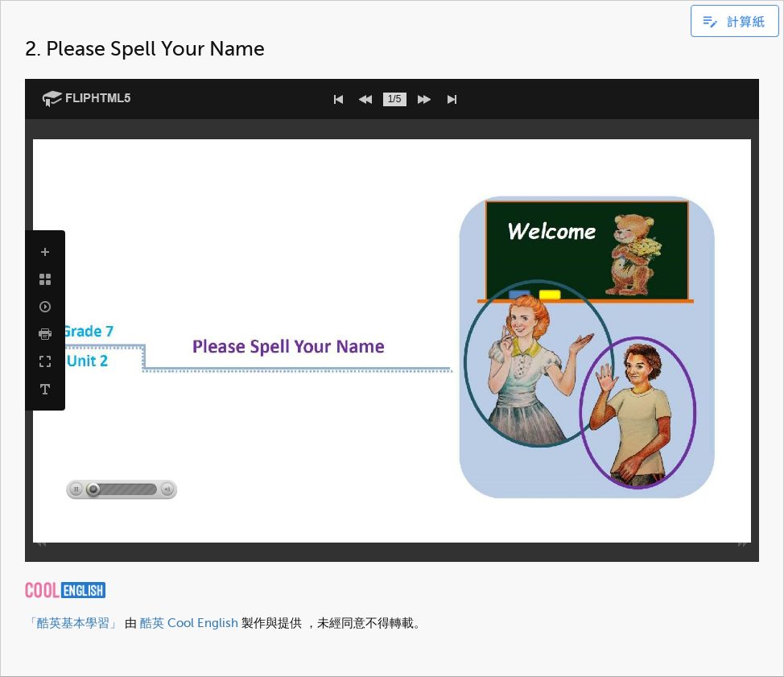The image size is (784, 677).
Task: Go to the previous page
Action: [365, 99]
